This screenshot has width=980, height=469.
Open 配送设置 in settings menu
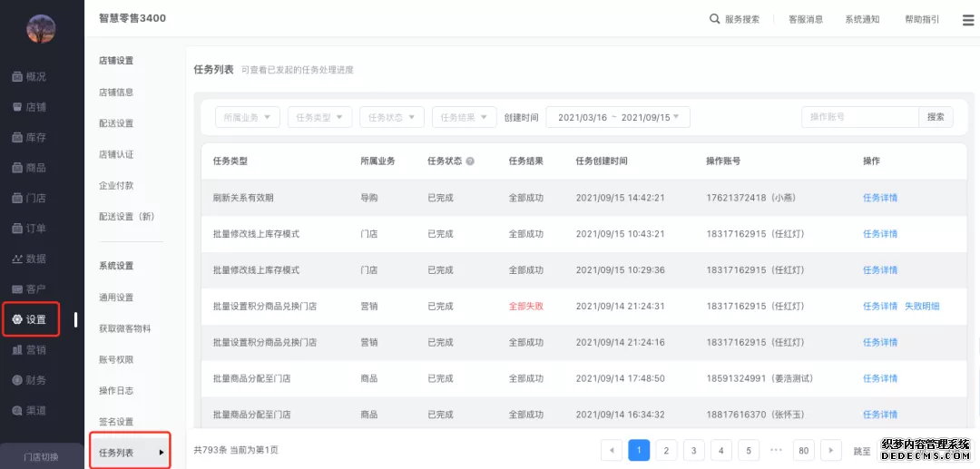(116, 123)
